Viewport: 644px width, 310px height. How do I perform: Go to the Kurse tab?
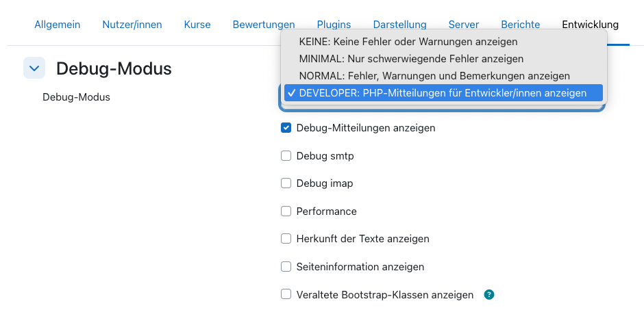point(197,25)
